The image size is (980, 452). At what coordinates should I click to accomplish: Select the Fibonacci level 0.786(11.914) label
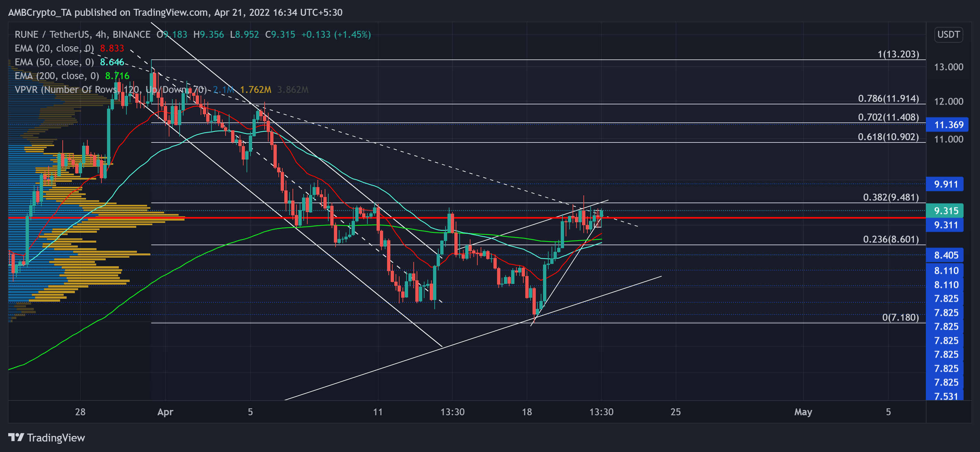tap(888, 98)
